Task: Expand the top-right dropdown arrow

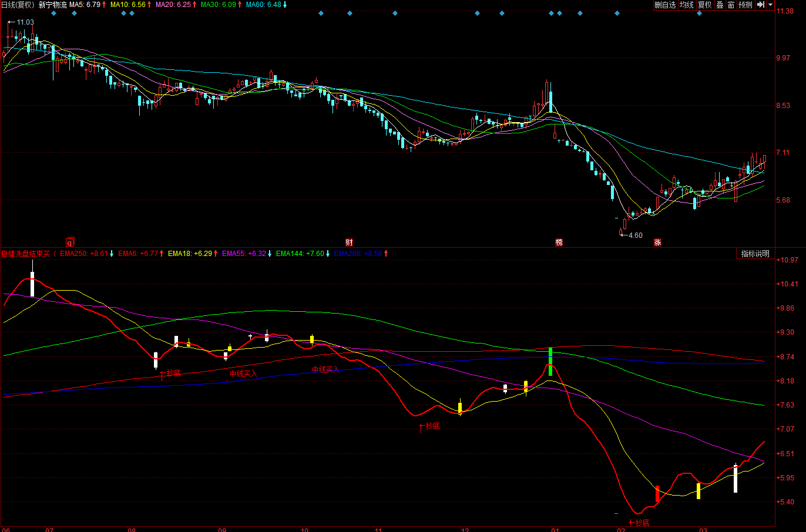Action: 771,5
